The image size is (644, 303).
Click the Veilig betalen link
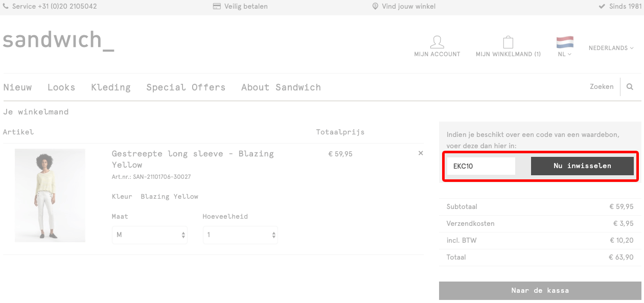click(x=246, y=7)
